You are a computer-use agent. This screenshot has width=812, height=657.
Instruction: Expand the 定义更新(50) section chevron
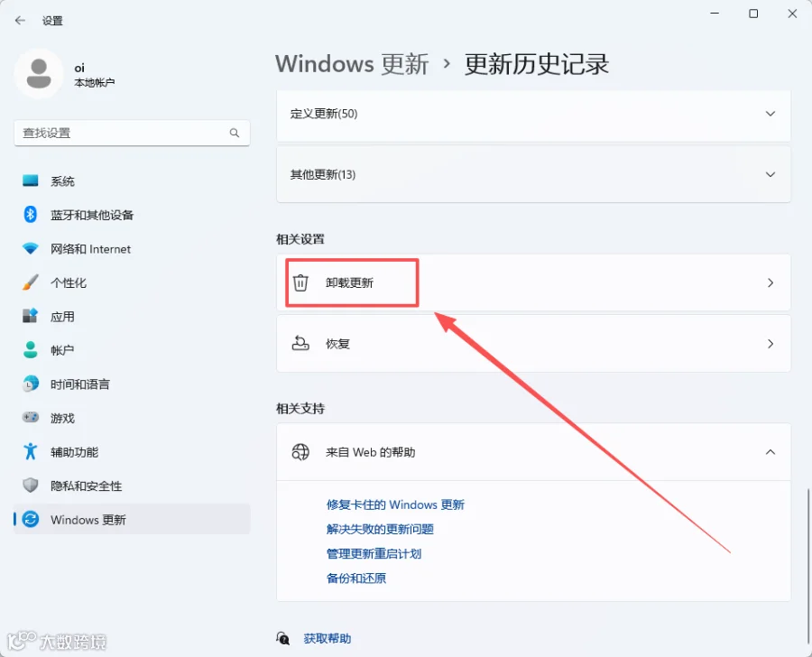(x=770, y=114)
